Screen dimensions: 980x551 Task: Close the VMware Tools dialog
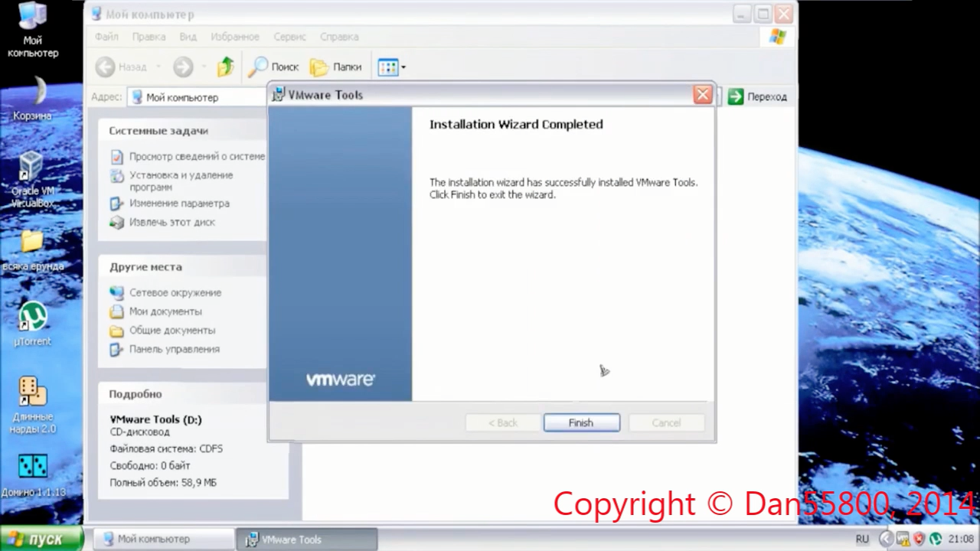click(702, 95)
